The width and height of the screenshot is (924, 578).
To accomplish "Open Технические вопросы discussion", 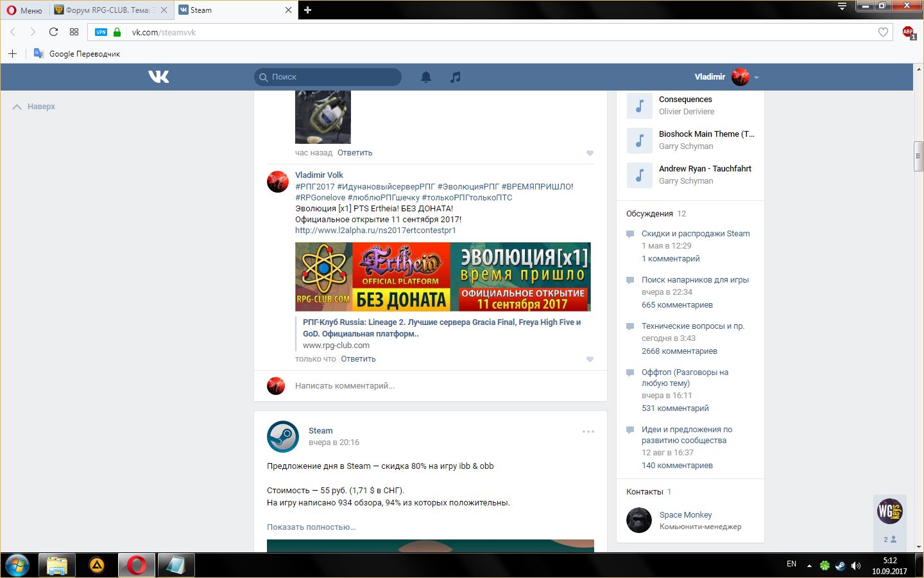I will (x=693, y=326).
